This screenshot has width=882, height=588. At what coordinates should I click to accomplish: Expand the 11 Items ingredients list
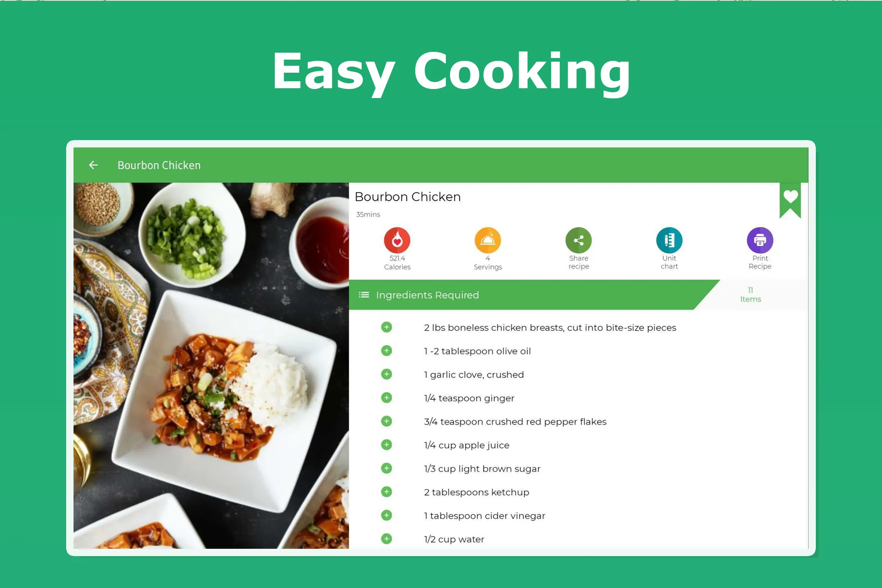point(750,295)
